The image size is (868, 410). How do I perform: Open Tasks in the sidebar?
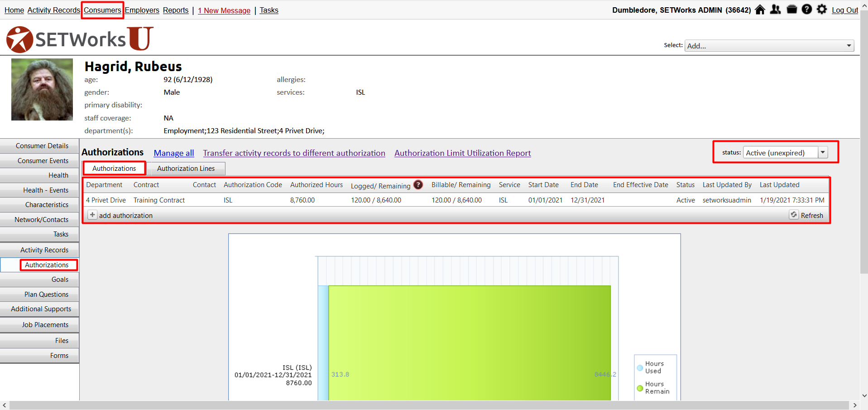[39, 234]
